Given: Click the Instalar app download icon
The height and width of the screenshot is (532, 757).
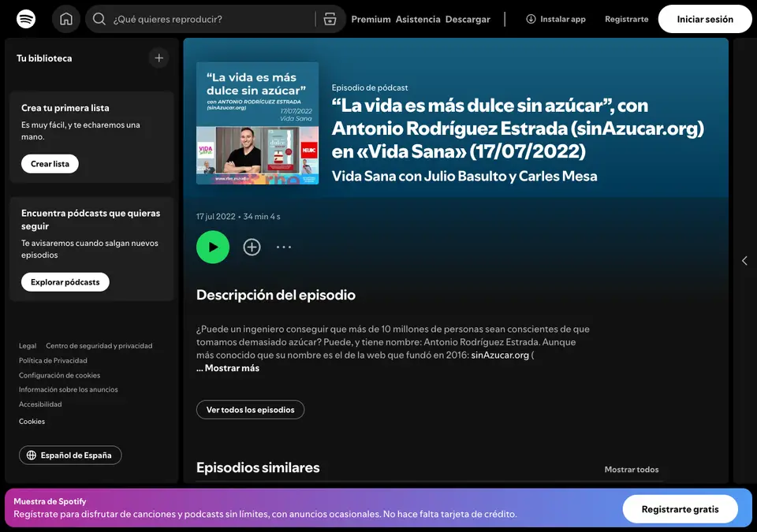Looking at the screenshot, I should [x=531, y=19].
